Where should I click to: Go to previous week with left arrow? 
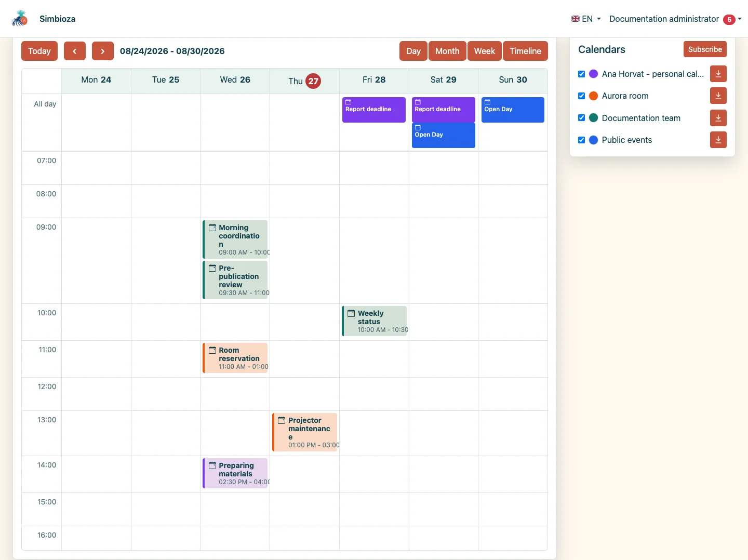(75, 51)
